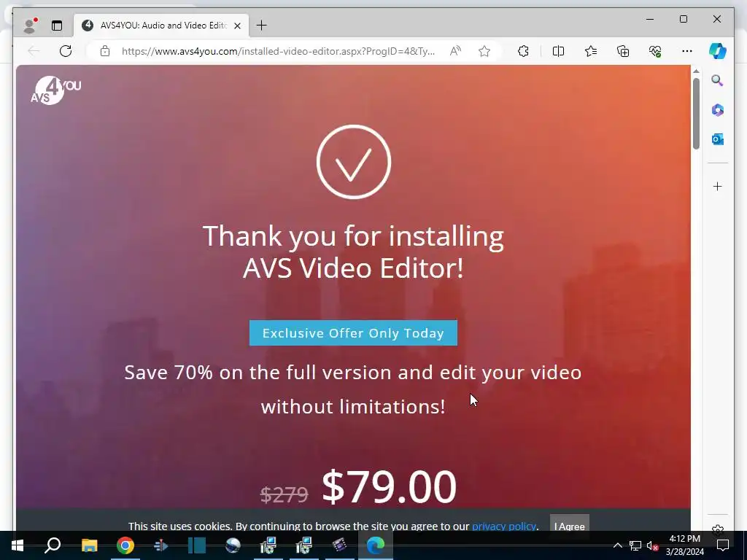This screenshot has width=747, height=560.
Task: View site information lock icon
Action: click(105, 51)
